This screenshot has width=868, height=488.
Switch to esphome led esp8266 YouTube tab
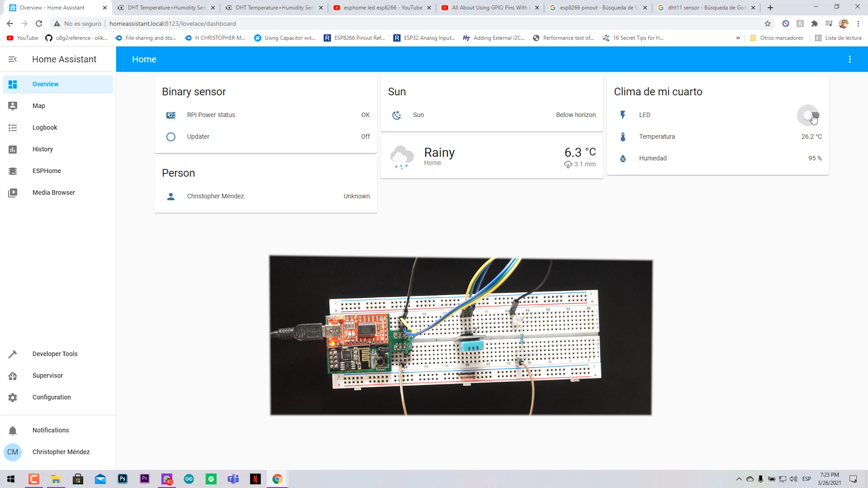[382, 8]
